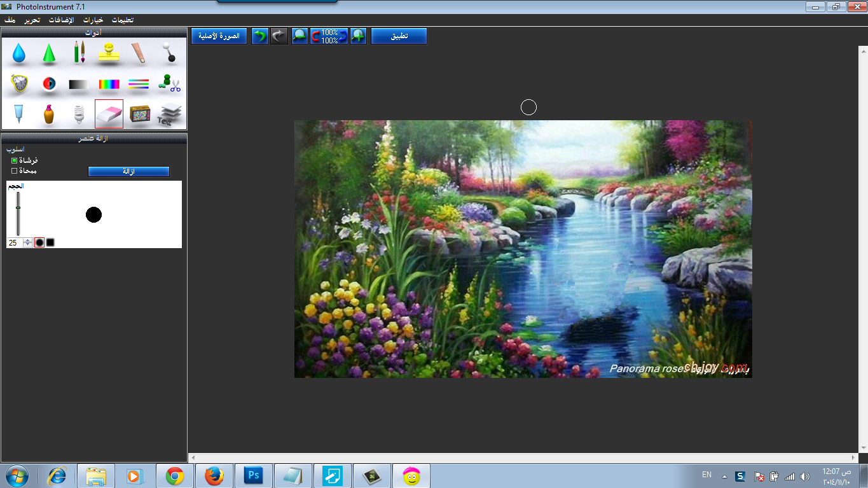This screenshot has width=868, height=488.
Task: Show the الصورة الأصلية original image
Action: click(x=219, y=36)
